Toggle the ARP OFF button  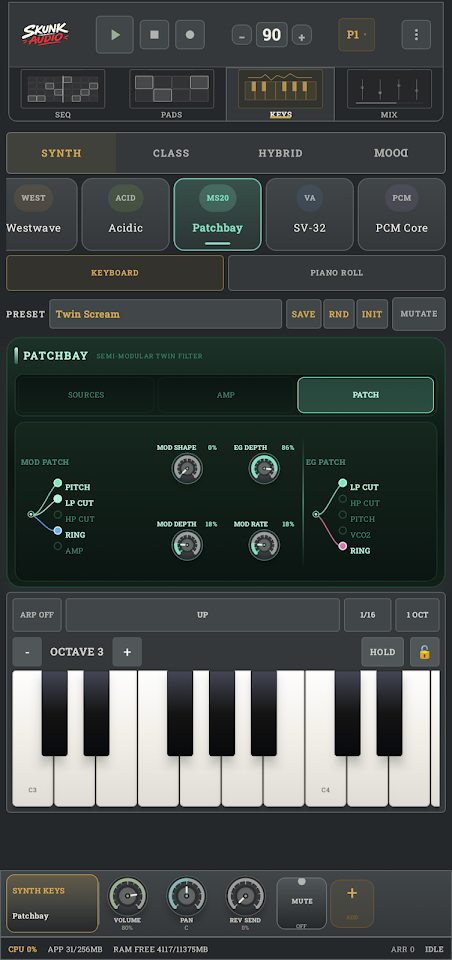pyautogui.click(x=37, y=615)
